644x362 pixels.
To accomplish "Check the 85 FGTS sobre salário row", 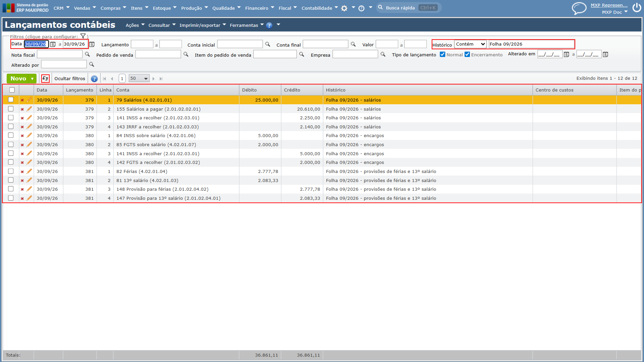I will click(x=11, y=144).
